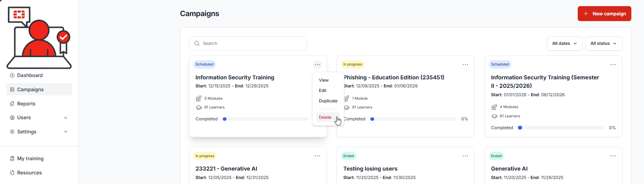Click Scheduled badge on Semester II card

click(500, 64)
